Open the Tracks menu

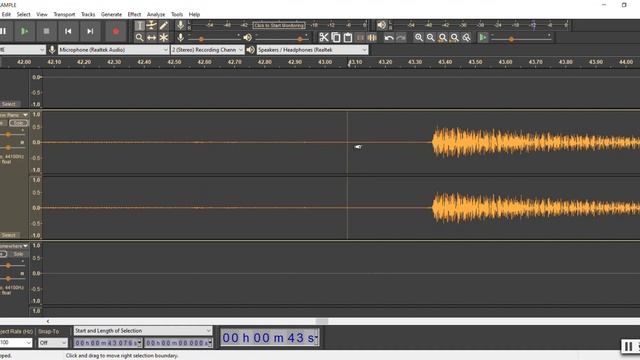[88, 14]
